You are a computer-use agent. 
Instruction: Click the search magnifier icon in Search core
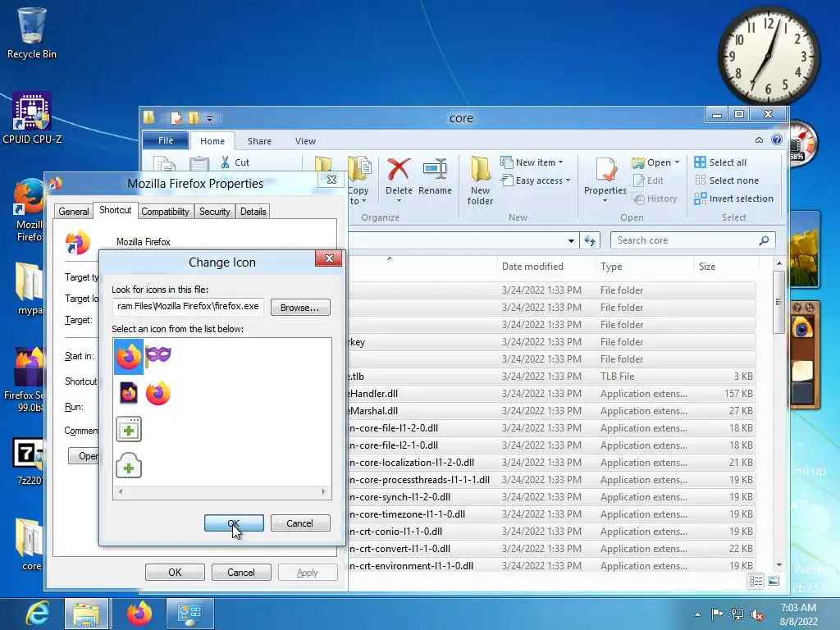(765, 240)
